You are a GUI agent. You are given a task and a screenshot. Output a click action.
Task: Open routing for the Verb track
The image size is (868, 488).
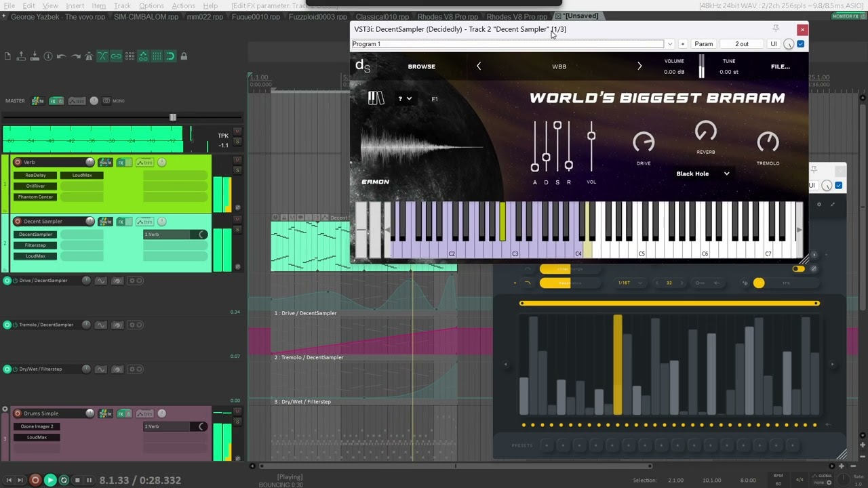click(105, 162)
